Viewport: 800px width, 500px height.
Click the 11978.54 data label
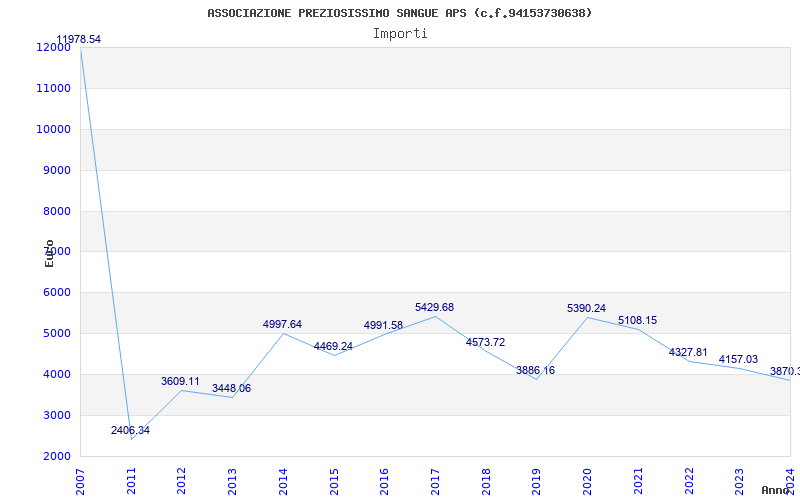point(79,40)
